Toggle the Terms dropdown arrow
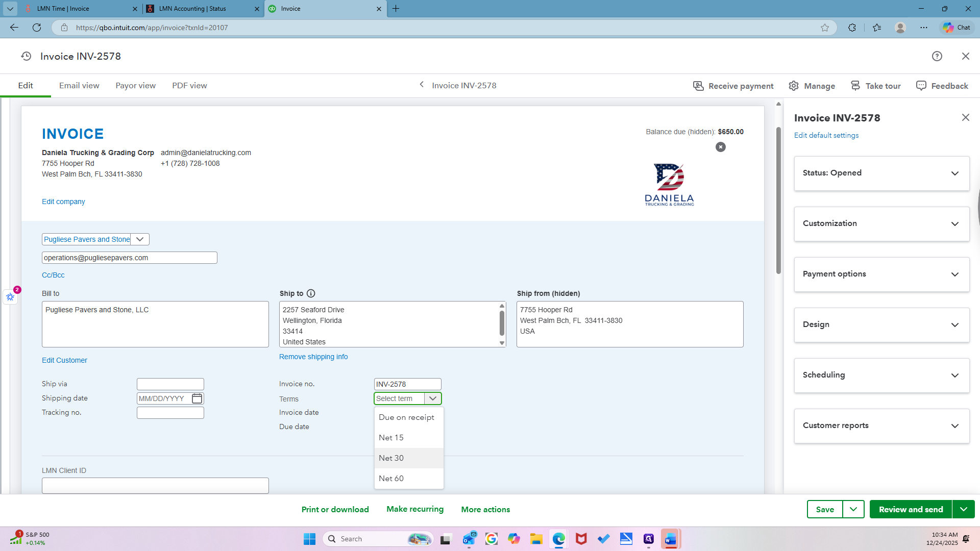The width and height of the screenshot is (980, 551). (433, 398)
